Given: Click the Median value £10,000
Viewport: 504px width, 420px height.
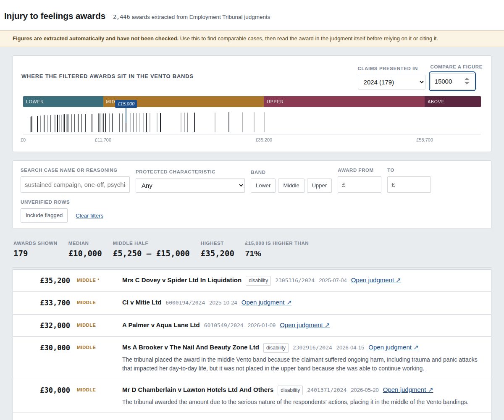Looking at the screenshot, I should click(x=85, y=253).
